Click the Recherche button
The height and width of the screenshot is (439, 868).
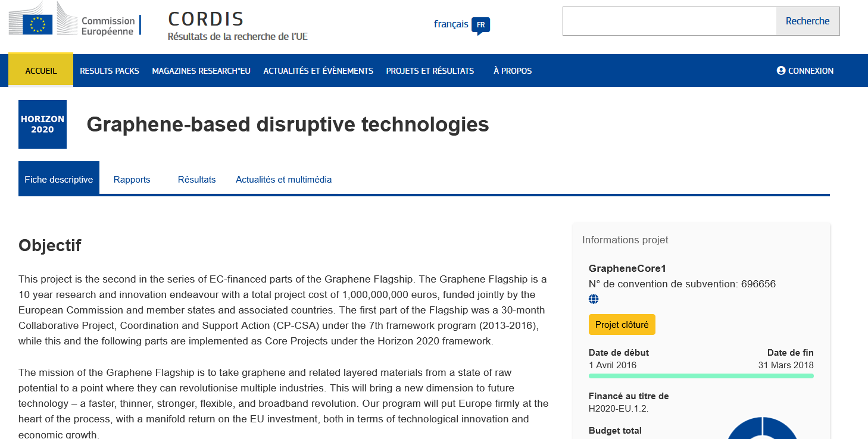pyautogui.click(x=807, y=21)
